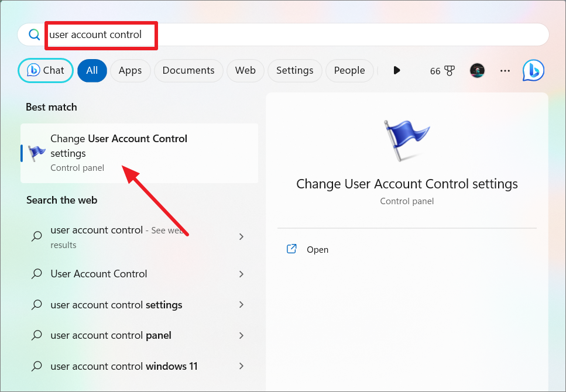Screen dimensions: 566x392
Task: Select 'user account control windows 11' suggestion
Action: 139,366
